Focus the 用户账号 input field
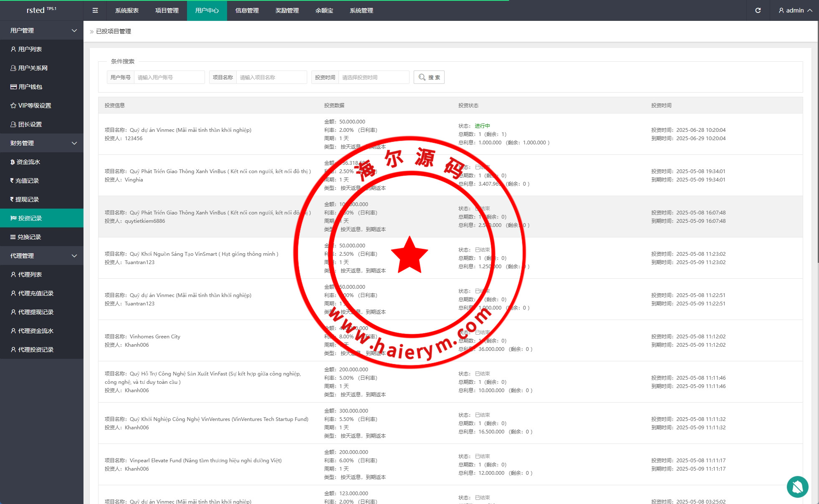This screenshot has width=819, height=504. [169, 77]
